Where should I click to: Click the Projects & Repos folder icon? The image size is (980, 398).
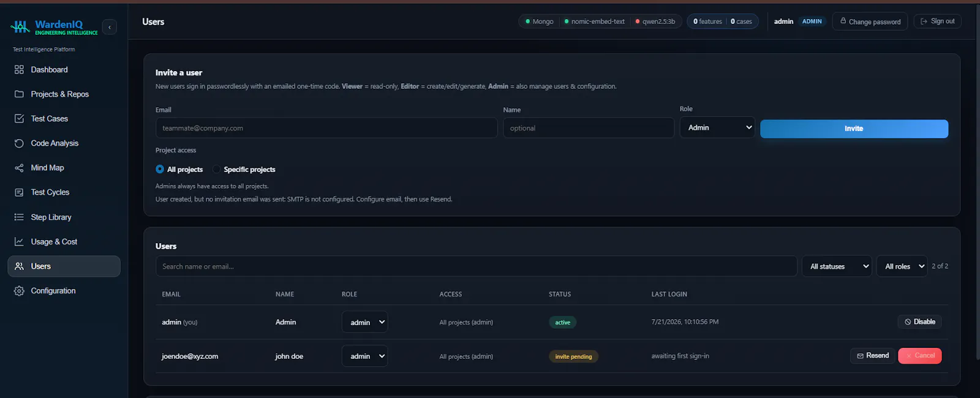19,94
